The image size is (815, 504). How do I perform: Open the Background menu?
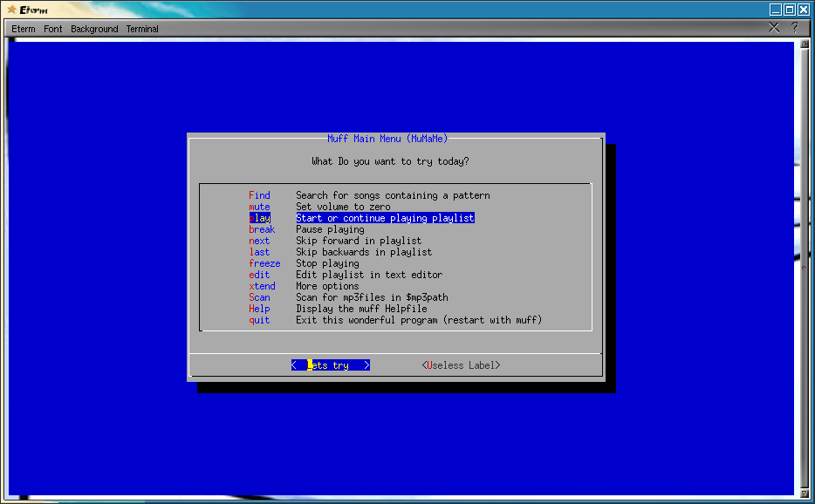(x=94, y=29)
